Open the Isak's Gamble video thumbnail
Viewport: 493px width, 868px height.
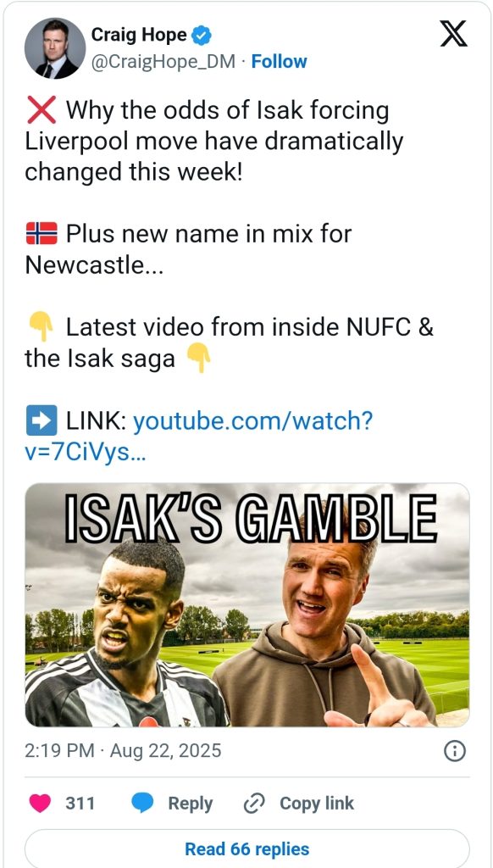pos(246,605)
